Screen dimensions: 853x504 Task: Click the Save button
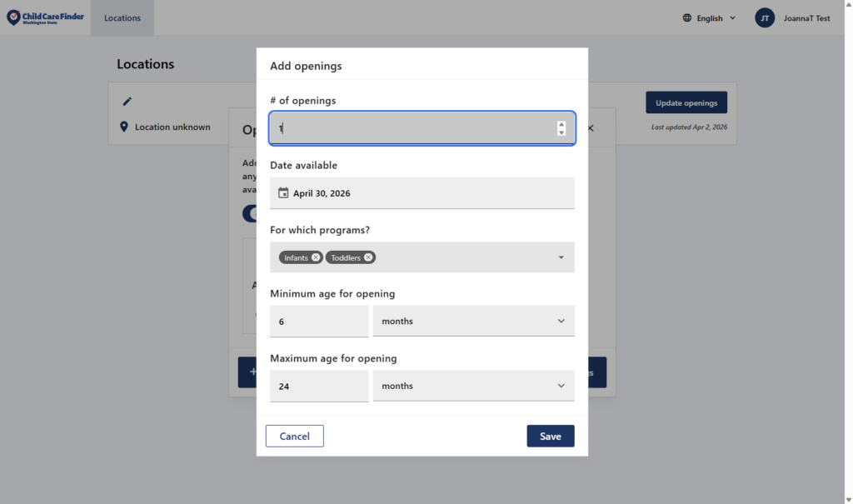[550, 437]
